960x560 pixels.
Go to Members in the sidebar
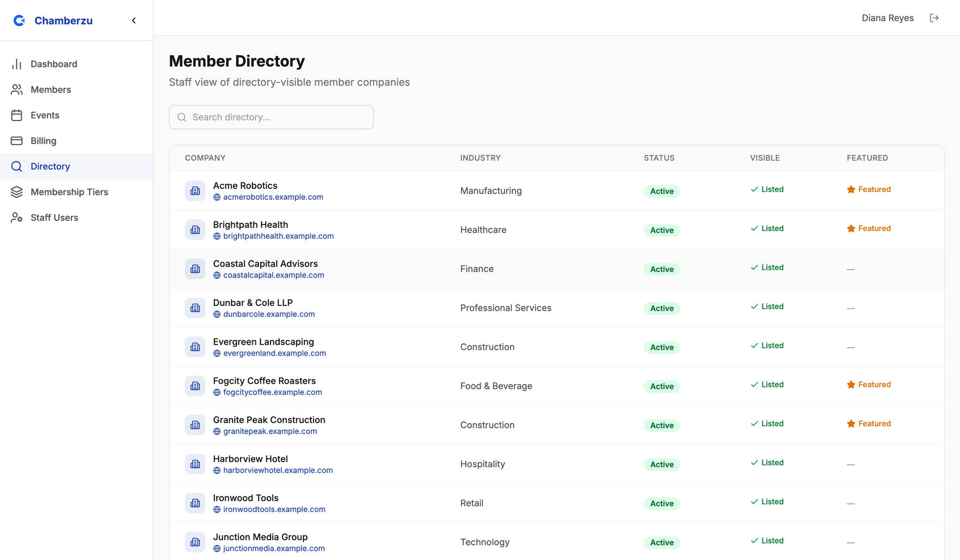click(76, 89)
